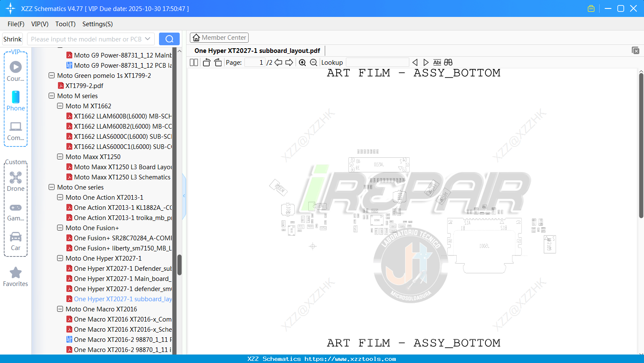The width and height of the screenshot is (644, 363).
Task: Collapse the Moto One series branch
Action: click(x=51, y=187)
